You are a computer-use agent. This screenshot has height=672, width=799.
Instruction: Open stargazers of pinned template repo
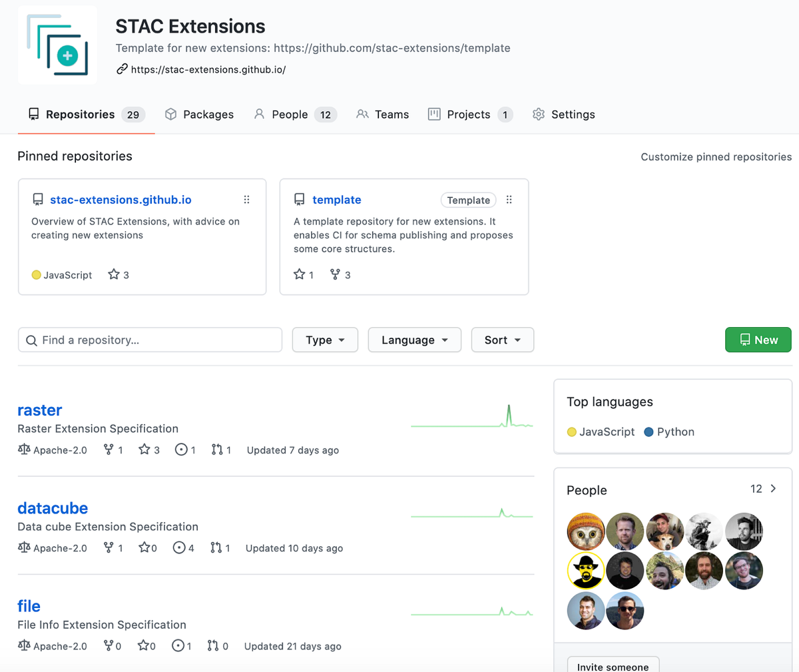(x=304, y=274)
